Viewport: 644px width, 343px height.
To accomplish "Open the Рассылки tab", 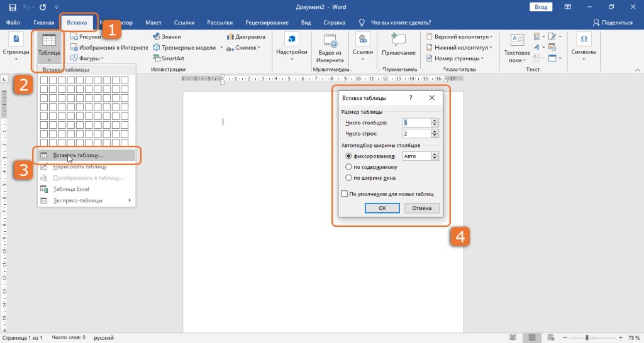I will 219,23.
